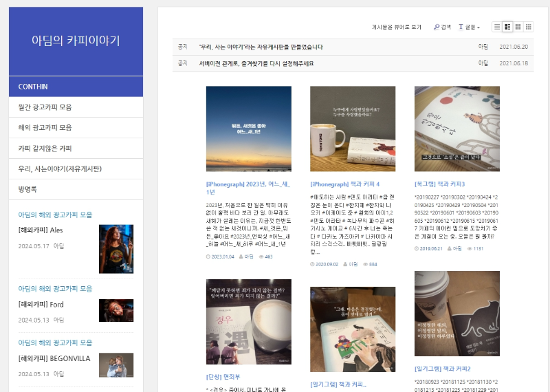
Task: Open illustrated book cover thumbnail of [일기그램] 책과 커피..
Action: (x=353, y=329)
